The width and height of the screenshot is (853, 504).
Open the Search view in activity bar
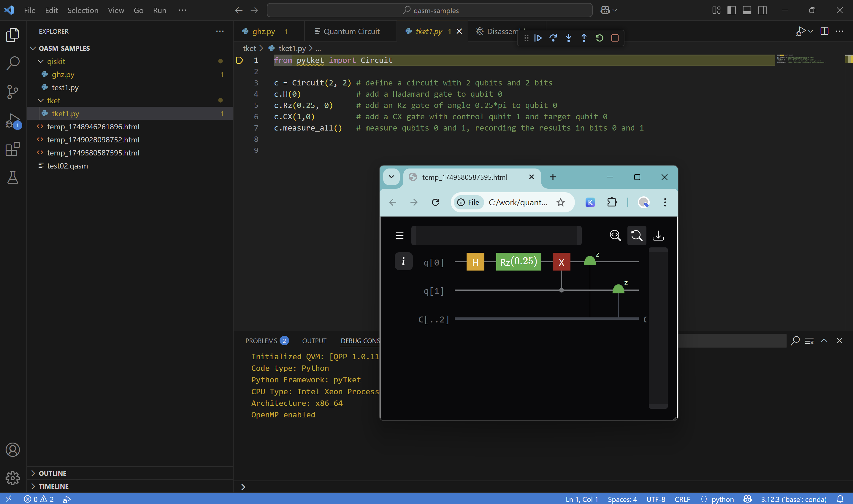coord(12,63)
